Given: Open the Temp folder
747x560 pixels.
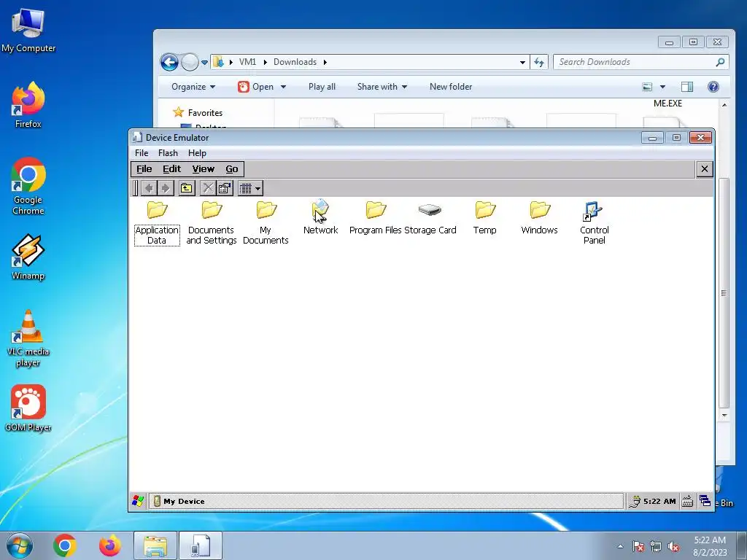Looking at the screenshot, I should [485, 217].
